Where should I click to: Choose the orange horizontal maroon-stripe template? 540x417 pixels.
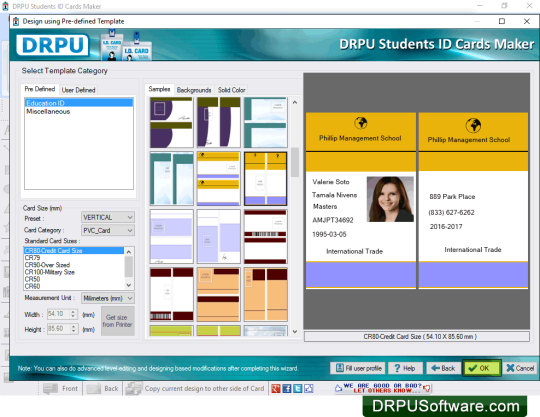(x=218, y=294)
